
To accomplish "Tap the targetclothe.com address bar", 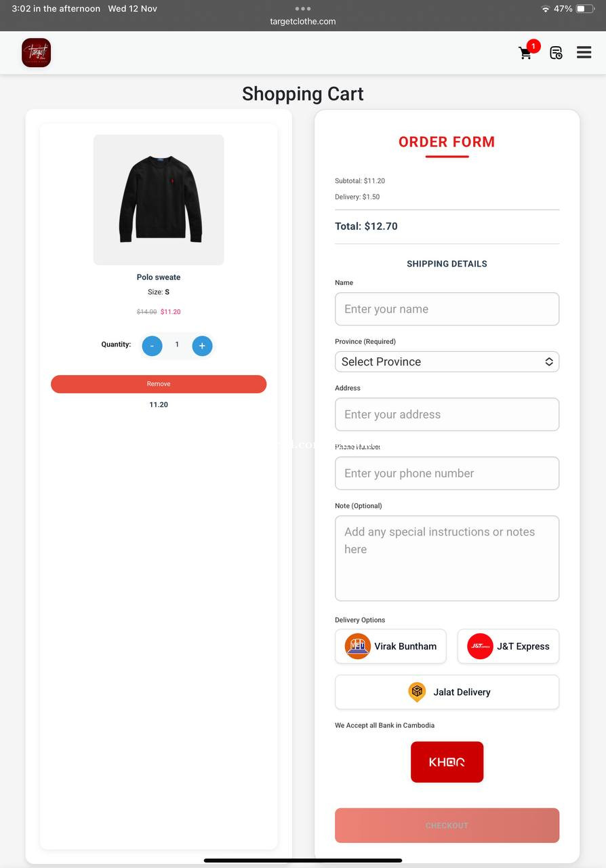I will (303, 21).
